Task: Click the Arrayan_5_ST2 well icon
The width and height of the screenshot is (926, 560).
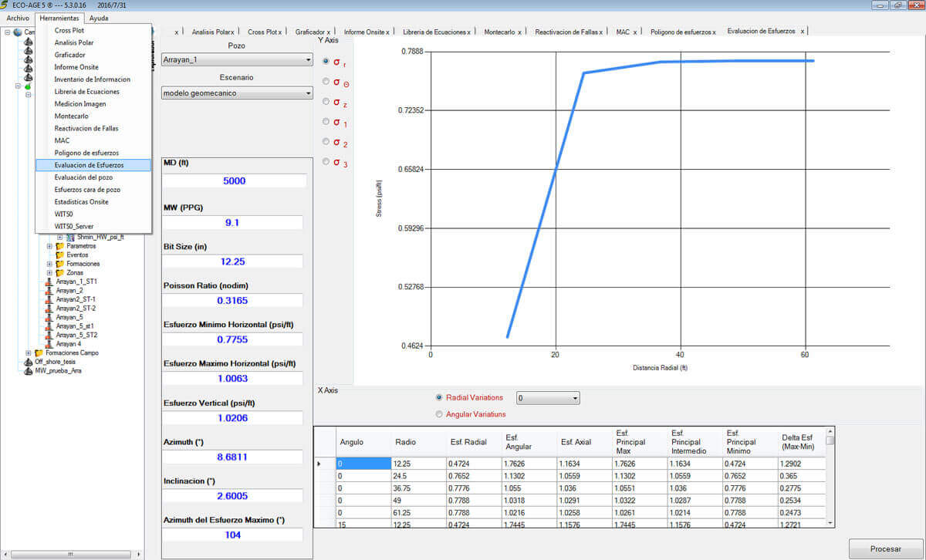Action: [49, 335]
